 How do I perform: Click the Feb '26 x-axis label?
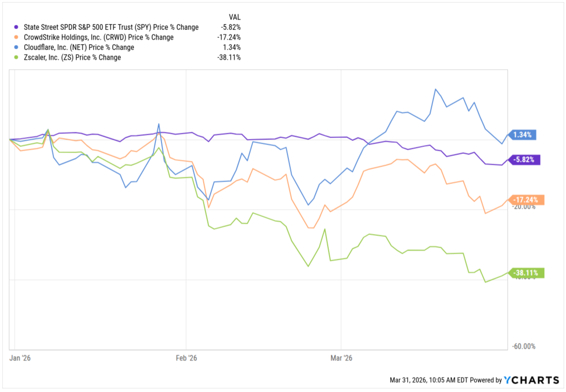[x=186, y=358]
